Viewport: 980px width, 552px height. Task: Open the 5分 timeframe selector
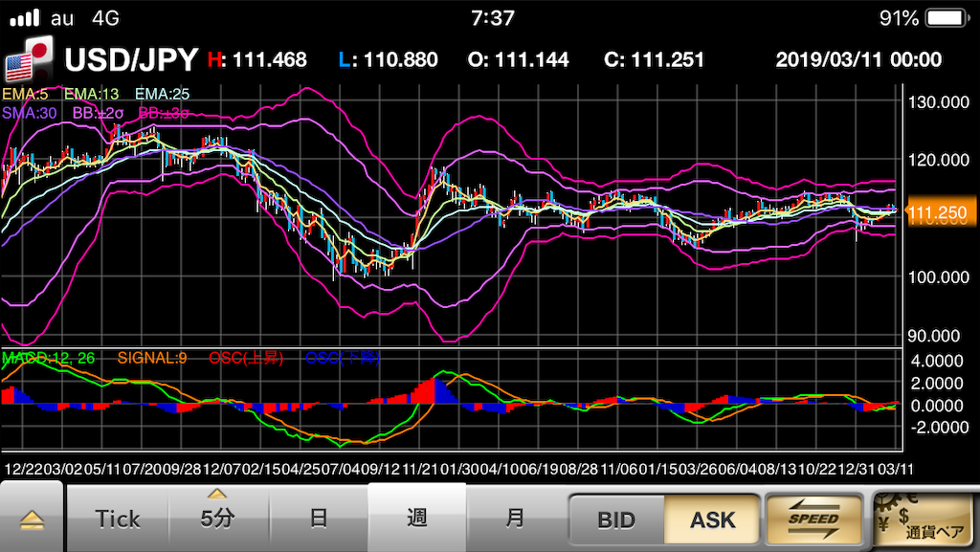tap(217, 517)
